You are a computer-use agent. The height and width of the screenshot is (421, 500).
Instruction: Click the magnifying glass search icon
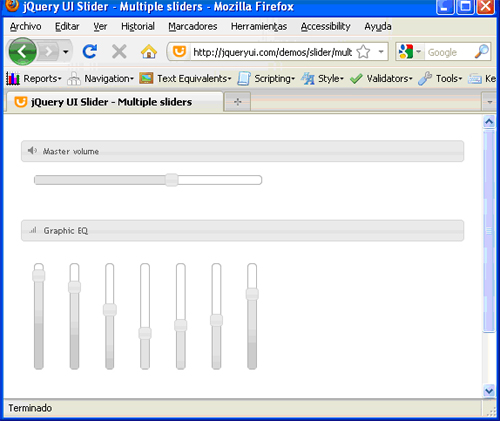click(482, 52)
